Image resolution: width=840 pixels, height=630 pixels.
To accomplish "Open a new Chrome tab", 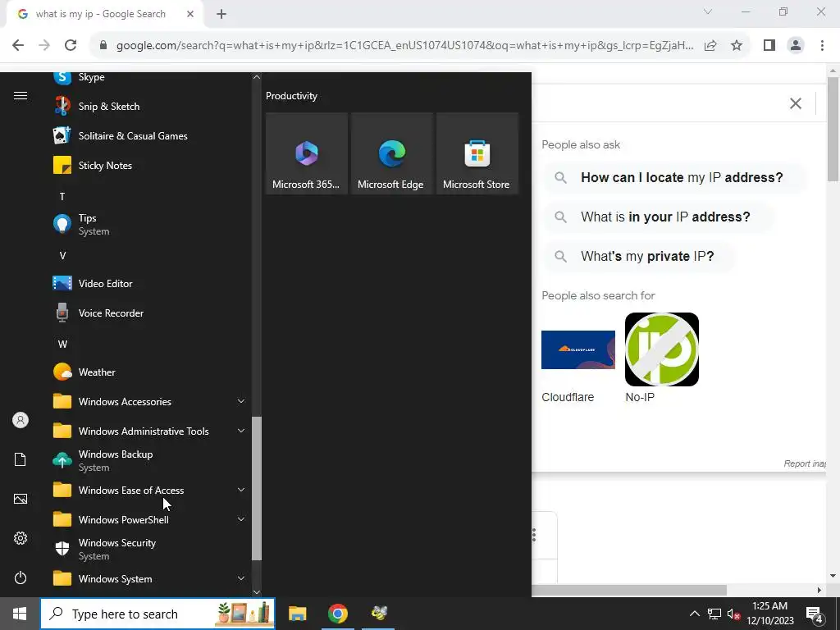I will pos(221,14).
